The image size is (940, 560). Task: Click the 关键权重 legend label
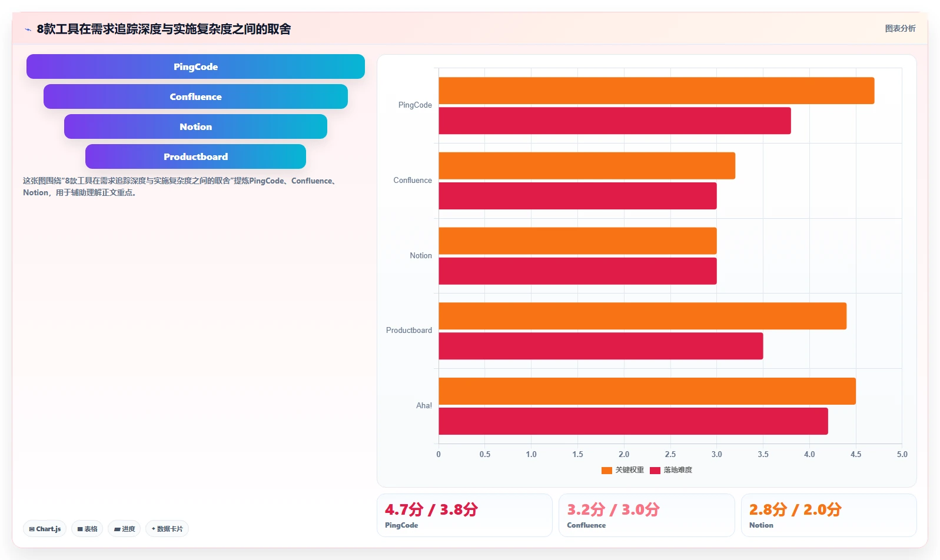click(x=630, y=470)
